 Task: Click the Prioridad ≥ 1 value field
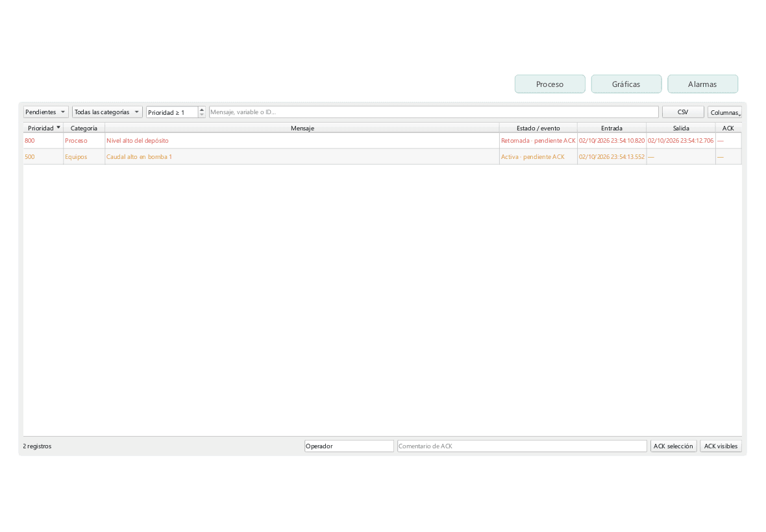pyautogui.click(x=172, y=112)
